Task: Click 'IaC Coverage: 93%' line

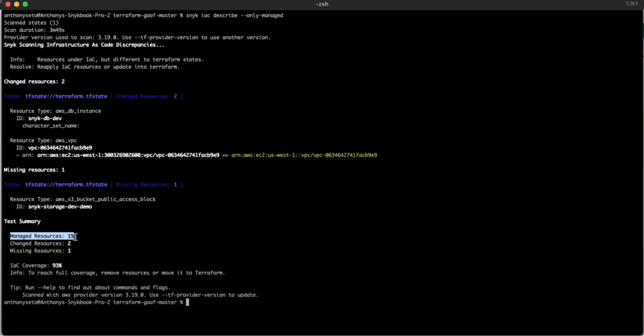Action: [x=36, y=266]
